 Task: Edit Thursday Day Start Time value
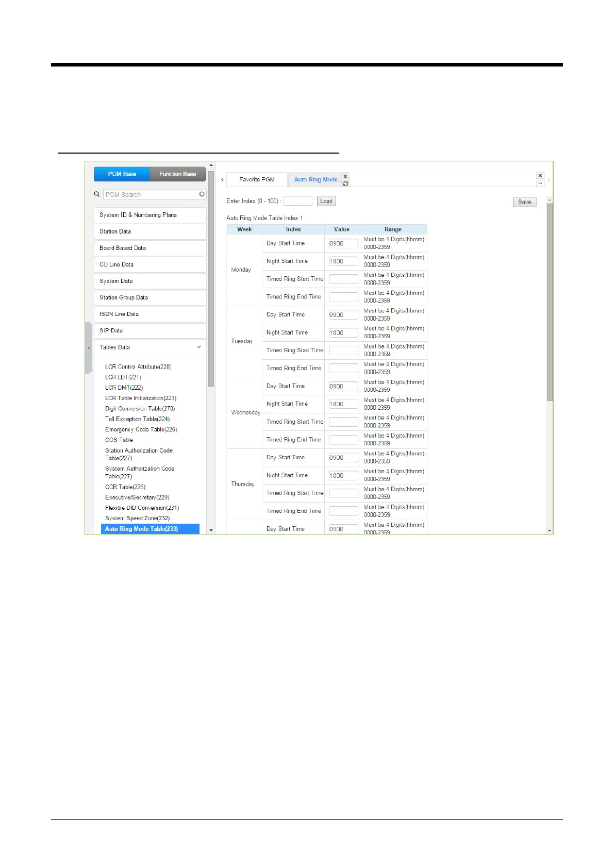(343, 457)
